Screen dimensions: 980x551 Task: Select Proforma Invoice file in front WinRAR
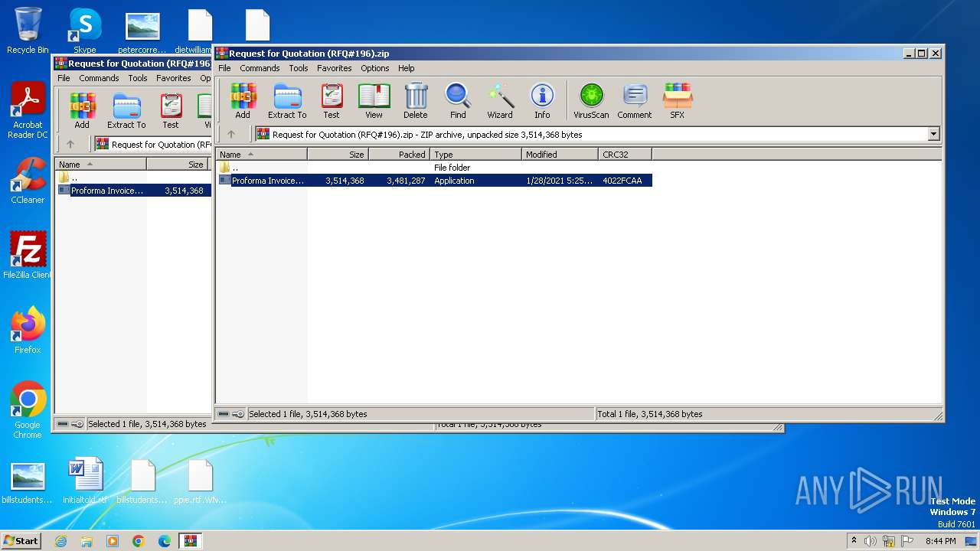click(434, 181)
